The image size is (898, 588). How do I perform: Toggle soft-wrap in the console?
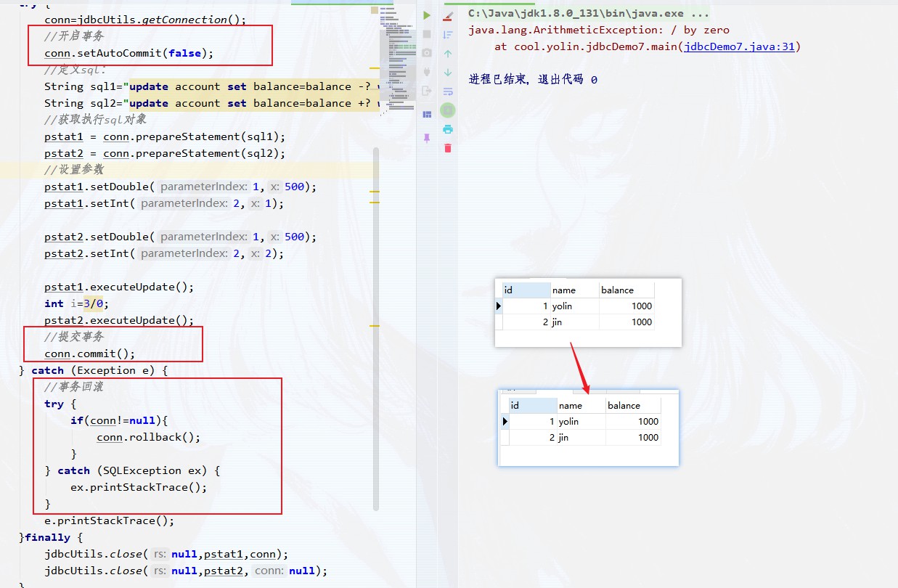(x=448, y=91)
